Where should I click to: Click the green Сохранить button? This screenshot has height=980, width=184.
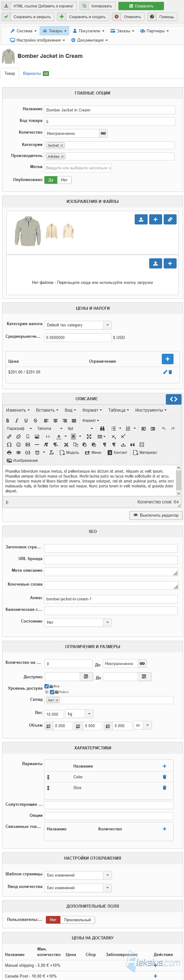[141, 6]
